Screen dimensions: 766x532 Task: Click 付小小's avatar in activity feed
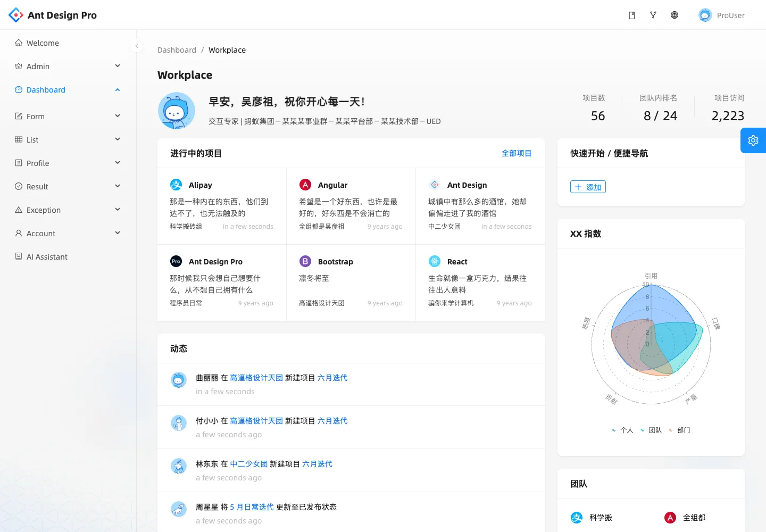click(179, 423)
